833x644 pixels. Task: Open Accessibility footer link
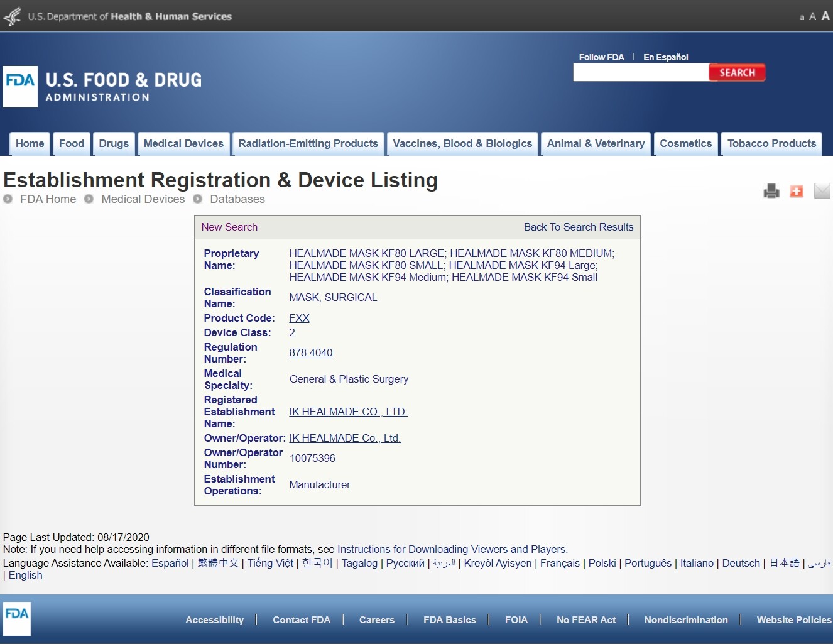point(214,620)
